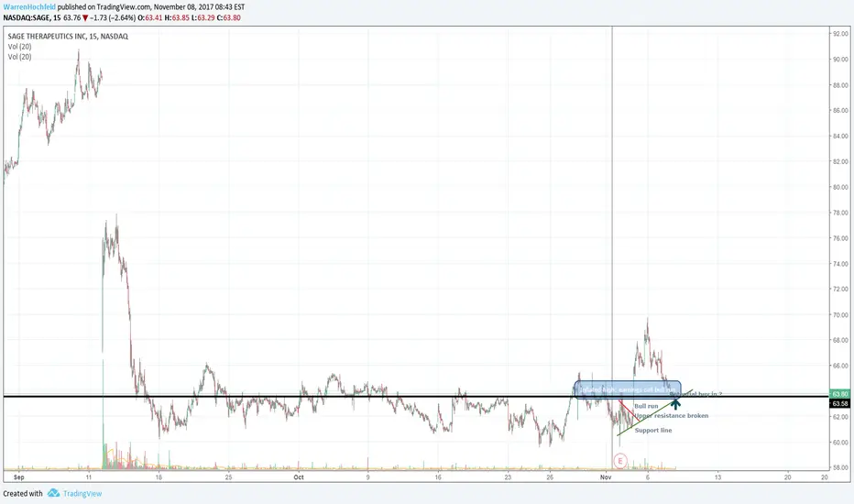854x504 pixels.
Task: Click the 58.00 price axis label
Action: click(x=840, y=468)
